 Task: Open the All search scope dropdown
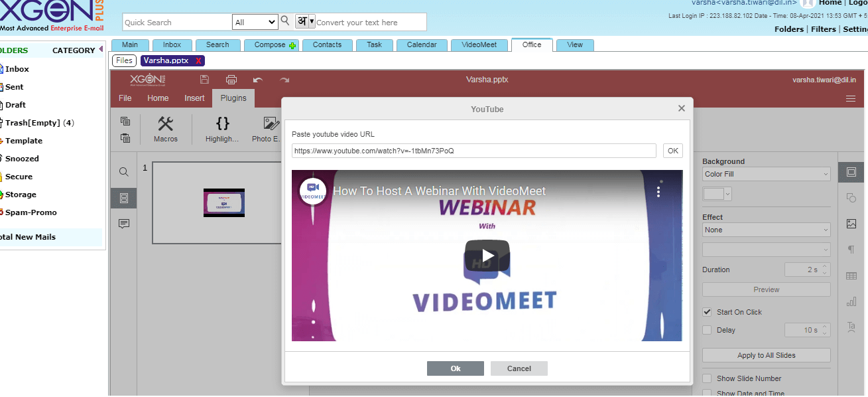pyautogui.click(x=255, y=22)
